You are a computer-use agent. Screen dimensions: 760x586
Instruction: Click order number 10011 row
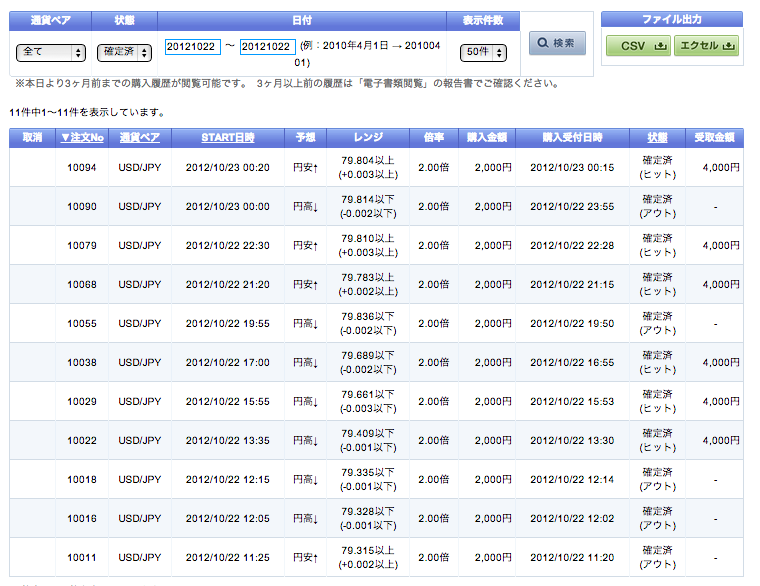tap(82, 557)
